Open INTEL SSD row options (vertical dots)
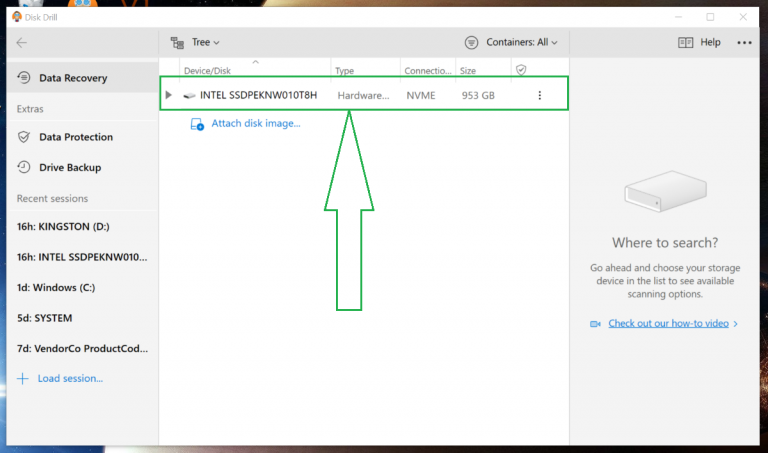Image resolution: width=768 pixels, height=453 pixels. tap(540, 95)
